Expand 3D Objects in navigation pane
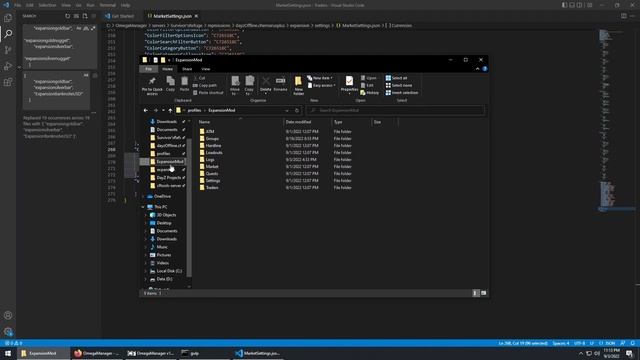The image size is (640, 360). coord(146,215)
